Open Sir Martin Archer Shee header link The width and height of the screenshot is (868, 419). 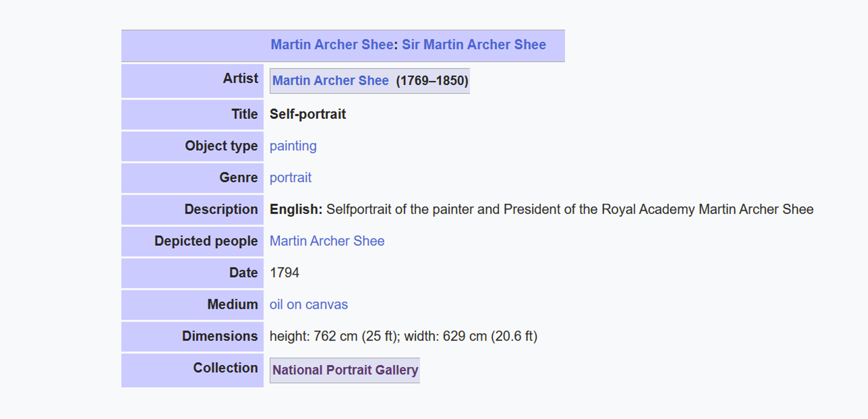point(474,45)
